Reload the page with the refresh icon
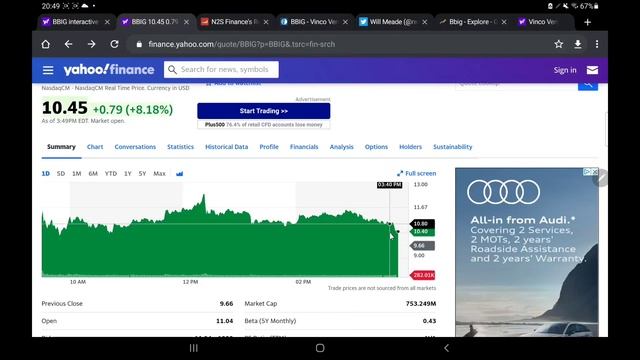 click(114, 44)
